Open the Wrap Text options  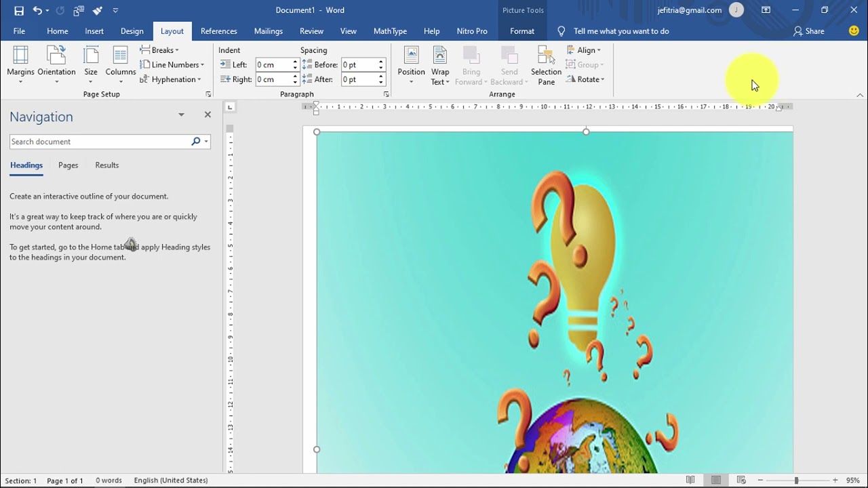(440, 65)
